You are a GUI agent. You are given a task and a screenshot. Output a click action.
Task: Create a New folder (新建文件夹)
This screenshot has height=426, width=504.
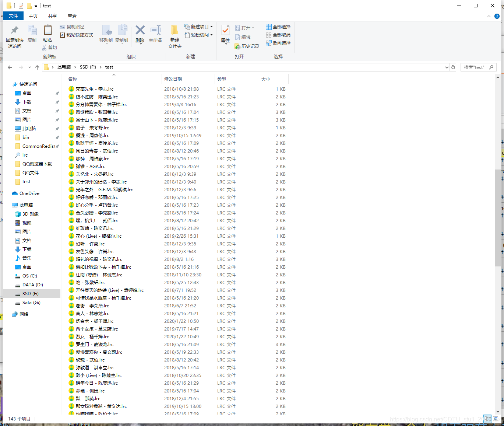point(175,36)
